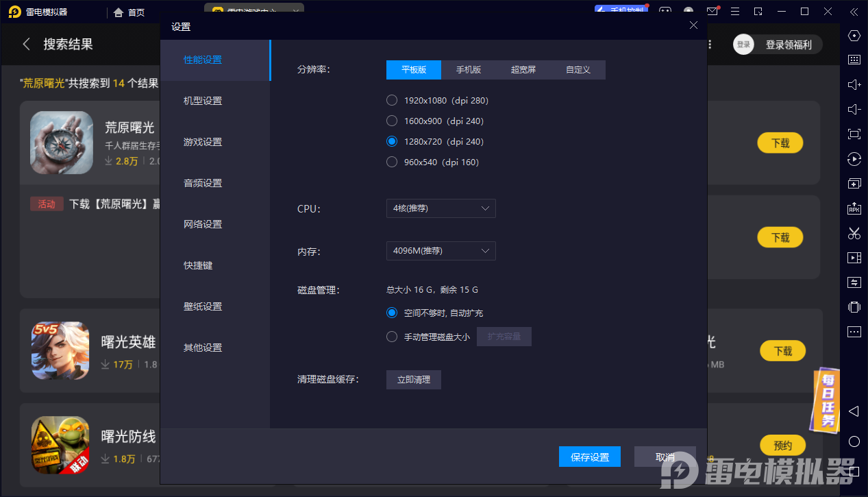
Task: Select the 1920x1080 resolution option
Action: click(391, 100)
